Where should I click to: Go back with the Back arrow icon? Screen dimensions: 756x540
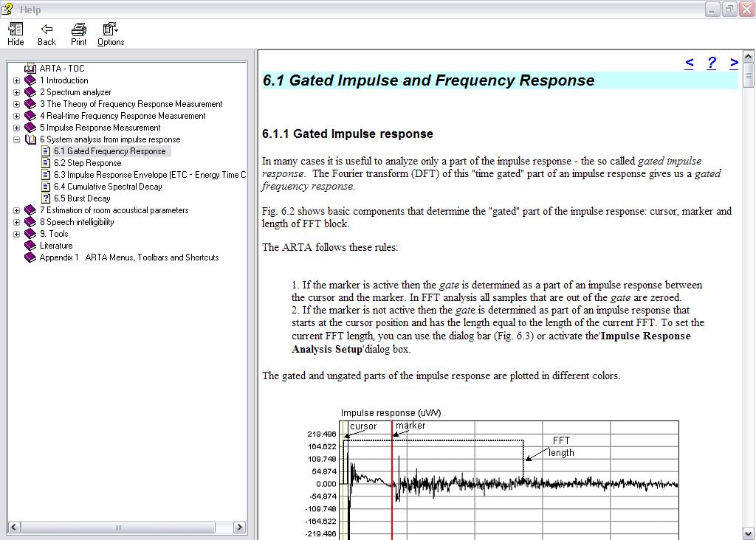click(x=47, y=34)
